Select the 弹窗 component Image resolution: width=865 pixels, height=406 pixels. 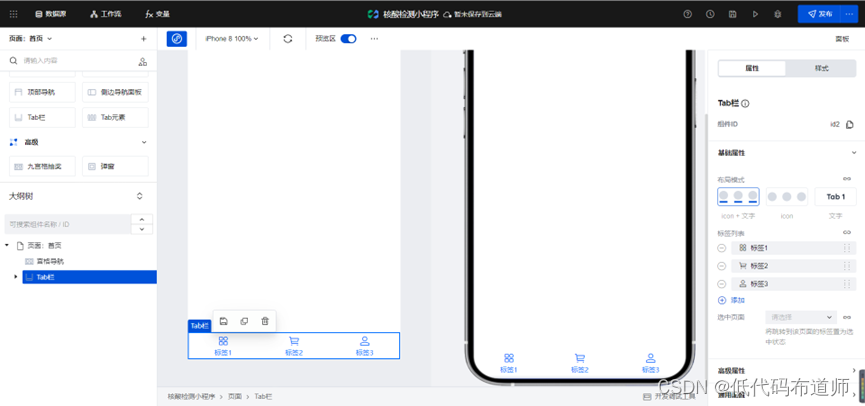pos(115,166)
